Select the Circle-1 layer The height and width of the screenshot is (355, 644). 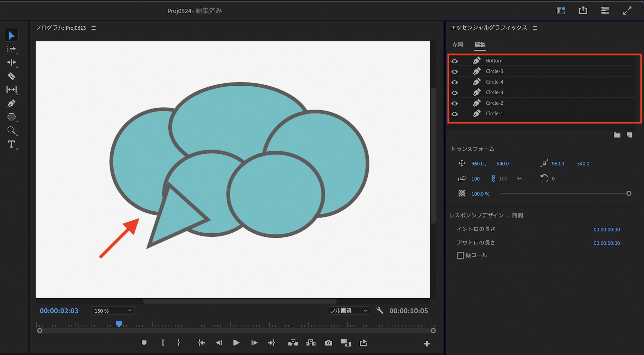(494, 114)
